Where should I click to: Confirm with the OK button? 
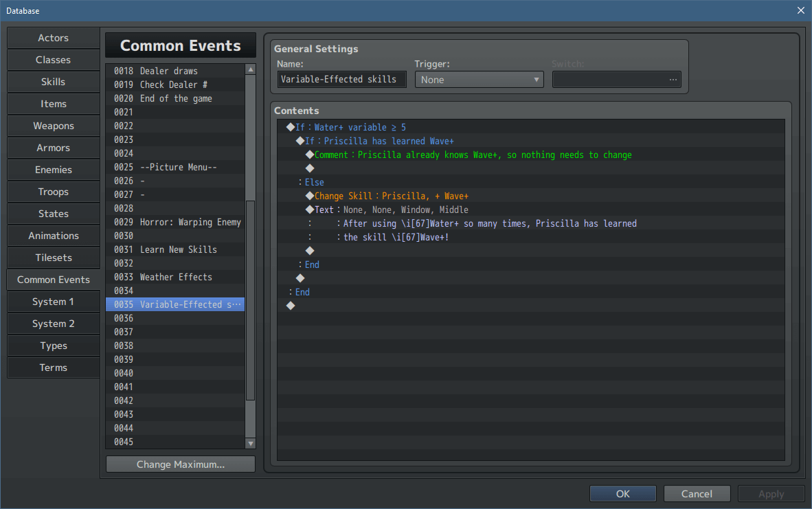[x=623, y=494]
